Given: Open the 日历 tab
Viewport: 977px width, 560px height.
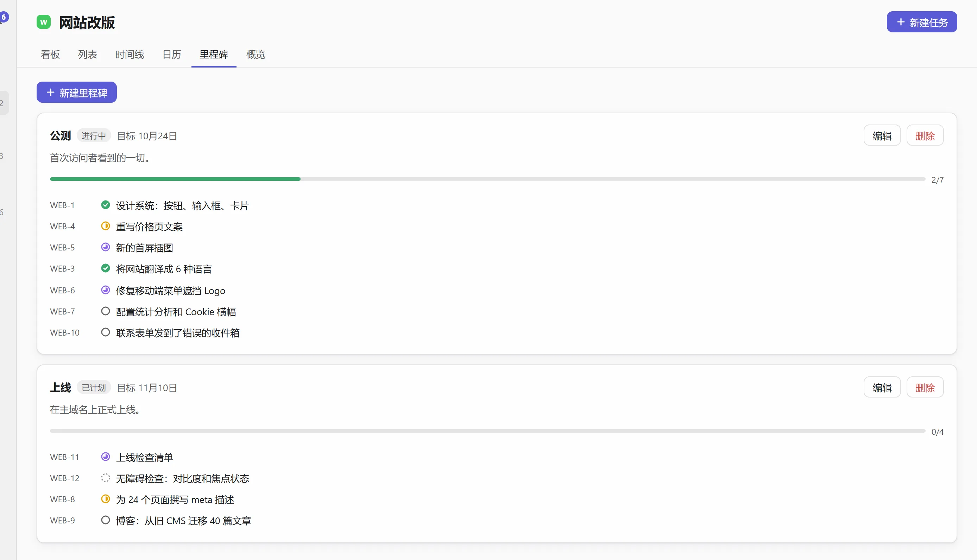Looking at the screenshot, I should tap(172, 55).
